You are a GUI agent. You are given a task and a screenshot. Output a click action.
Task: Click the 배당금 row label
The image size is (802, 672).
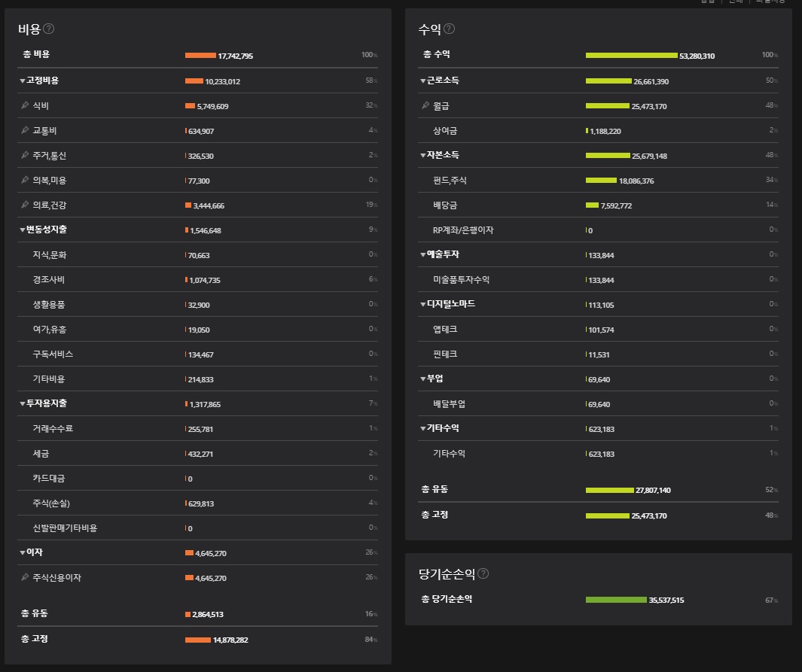[x=445, y=205]
